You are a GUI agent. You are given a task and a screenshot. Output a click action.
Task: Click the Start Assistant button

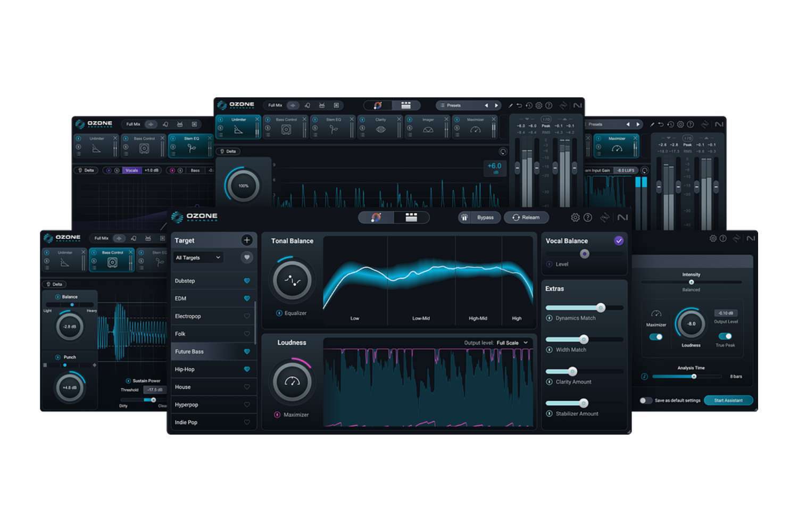pyautogui.click(x=728, y=400)
